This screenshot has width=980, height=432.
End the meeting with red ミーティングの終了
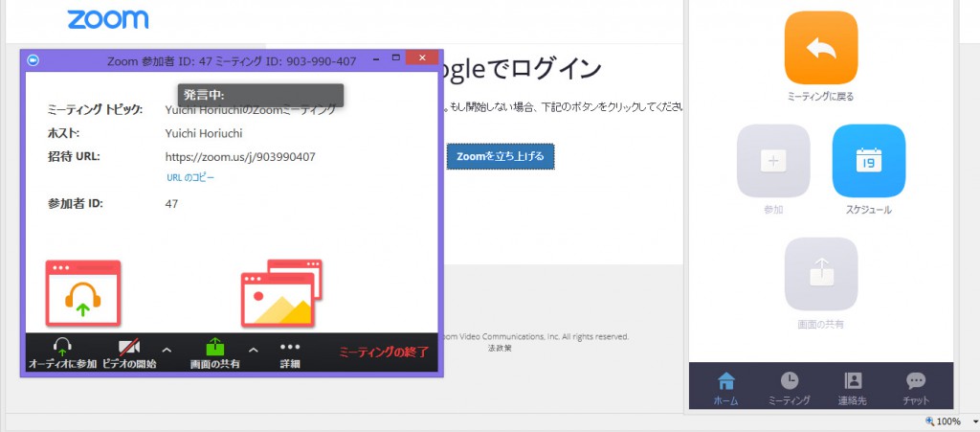click(384, 352)
